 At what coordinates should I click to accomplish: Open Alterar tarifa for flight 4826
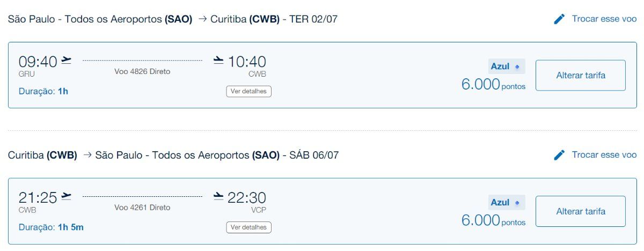[581, 76]
